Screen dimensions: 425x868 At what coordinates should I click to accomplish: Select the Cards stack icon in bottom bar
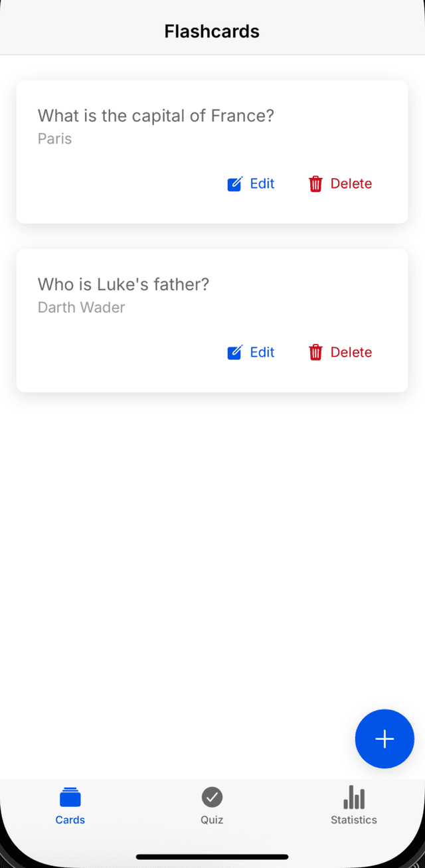click(x=70, y=796)
